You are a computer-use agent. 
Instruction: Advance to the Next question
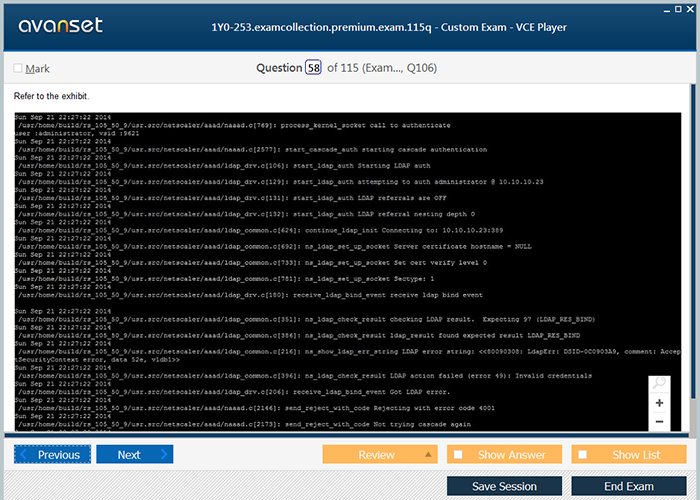pos(134,455)
